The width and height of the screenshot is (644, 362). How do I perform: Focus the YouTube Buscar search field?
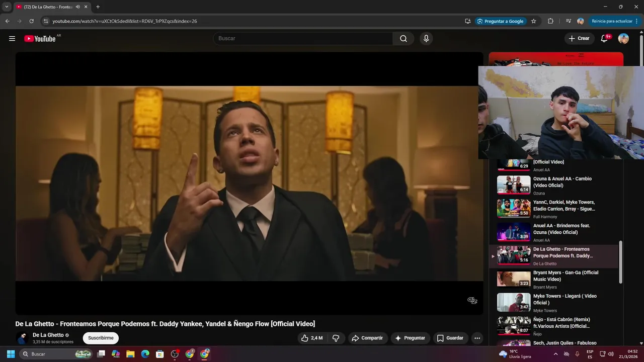303,39
